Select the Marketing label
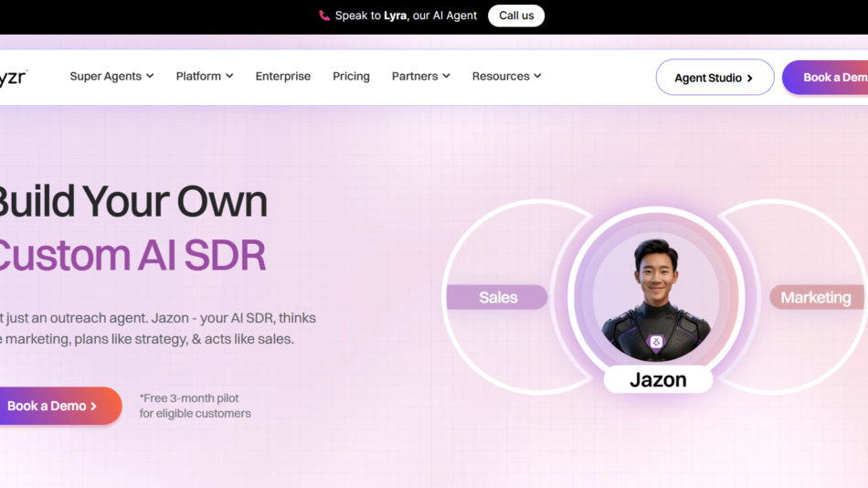This screenshot has height=488, width=868. 817,297
